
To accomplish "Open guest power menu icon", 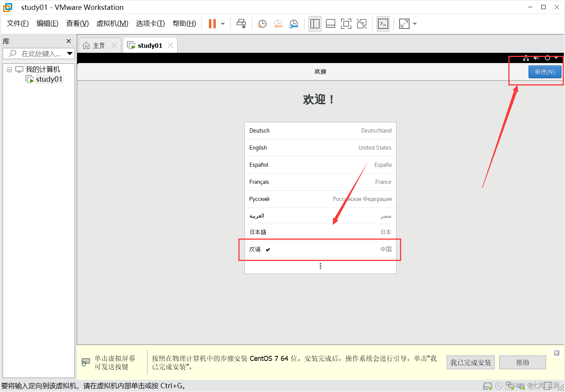I will pos(548,58).
